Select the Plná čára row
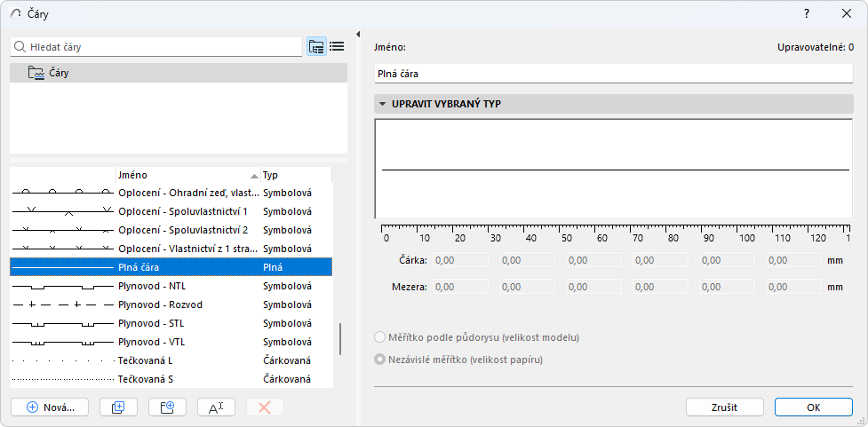Viewport: 868px width, 427px height. (171, 267)
